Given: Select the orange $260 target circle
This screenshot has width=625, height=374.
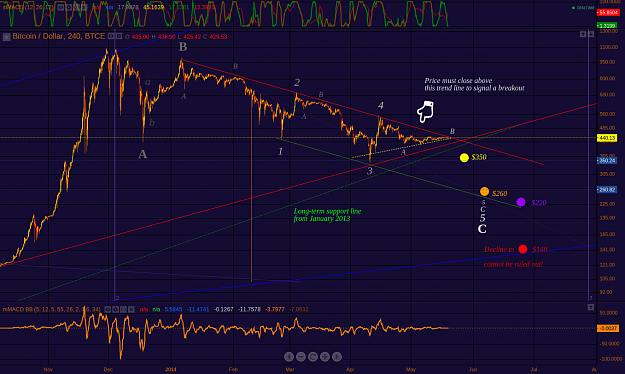Looking at the screenshot, I should pyautogui.click(x=484, y=191).
